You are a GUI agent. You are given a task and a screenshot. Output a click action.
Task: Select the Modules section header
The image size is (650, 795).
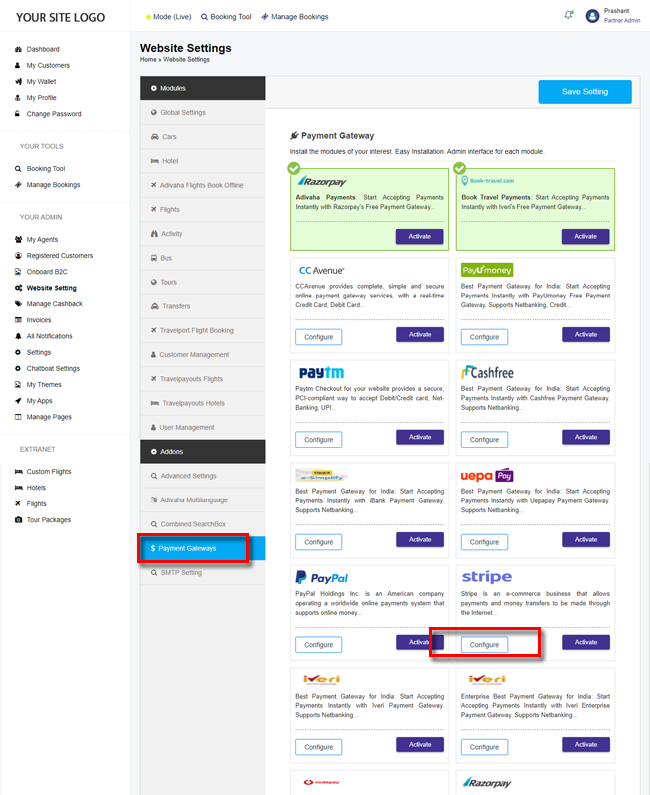pos(203,88)
